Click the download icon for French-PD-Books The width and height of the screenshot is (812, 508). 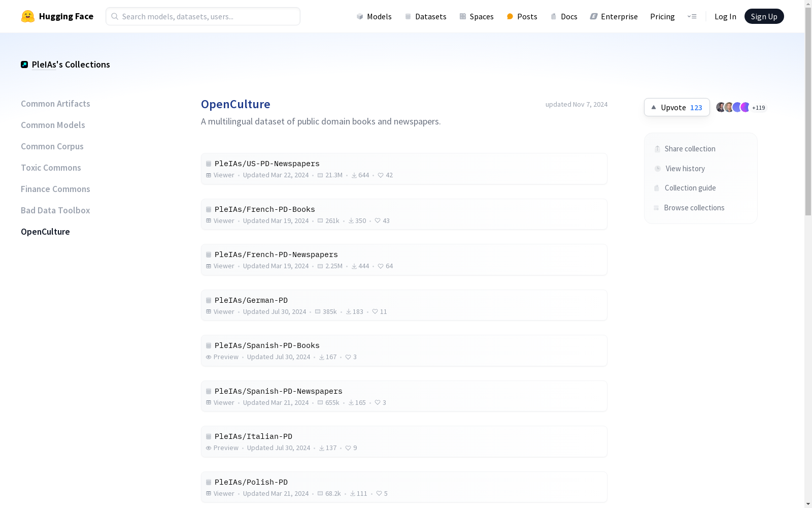[351, 221]
